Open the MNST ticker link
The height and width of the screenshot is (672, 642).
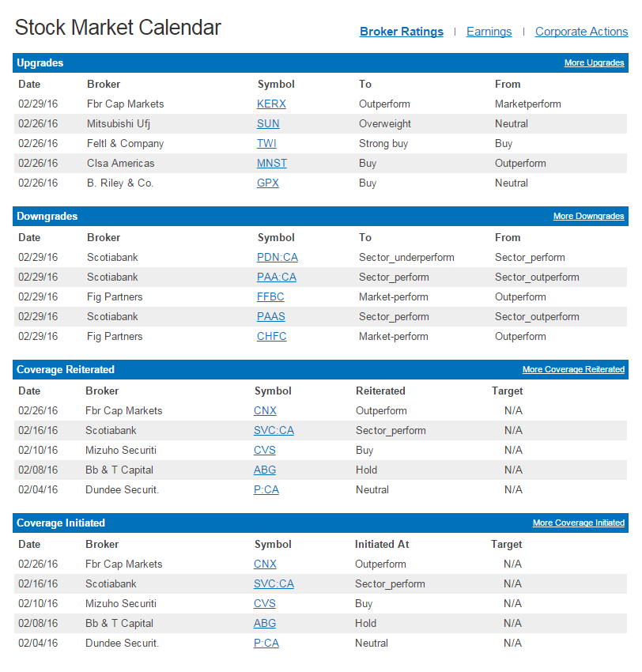click(272, 164)
